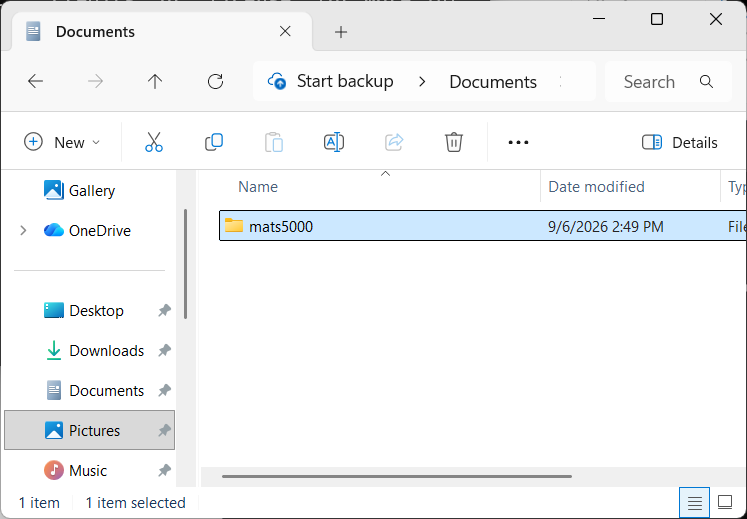This screenshot has width=747, height=519.
Task: Click the Rename icon
Action: pyautogui.click(x=334, y=142)
